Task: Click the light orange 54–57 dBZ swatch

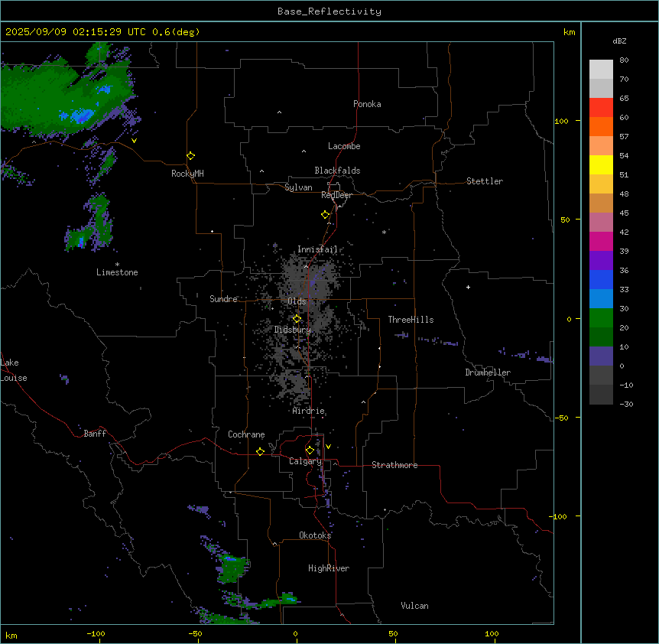Action: pyautogui.click(x=601, y=146)
